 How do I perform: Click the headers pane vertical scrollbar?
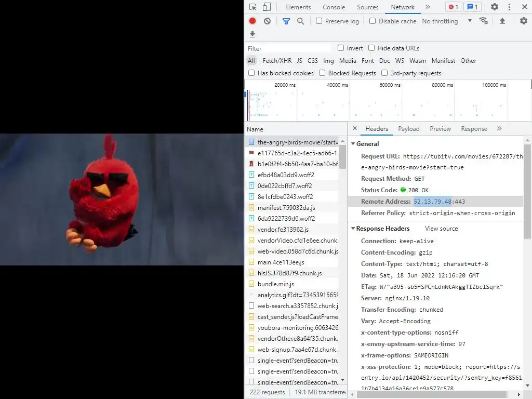click(x=527, y=191)
